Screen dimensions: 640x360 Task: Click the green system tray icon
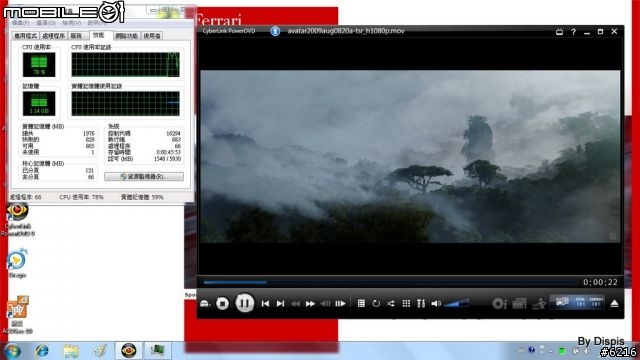[x=562, y=351]
